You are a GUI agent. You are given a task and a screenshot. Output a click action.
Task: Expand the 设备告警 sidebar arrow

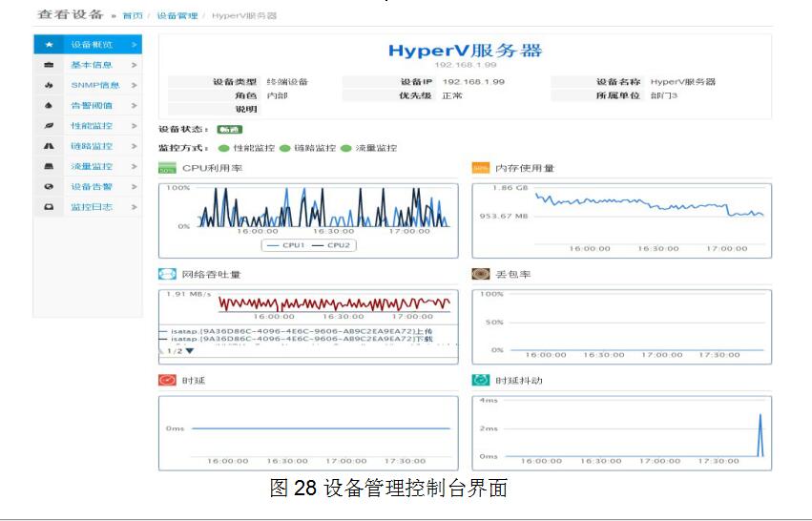pos(134,187)
